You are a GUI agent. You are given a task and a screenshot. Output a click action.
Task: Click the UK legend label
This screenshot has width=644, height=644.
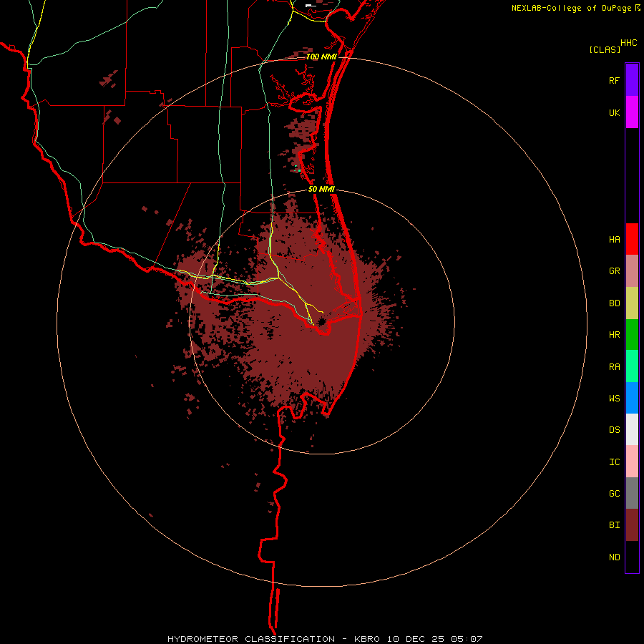[614, 112]
